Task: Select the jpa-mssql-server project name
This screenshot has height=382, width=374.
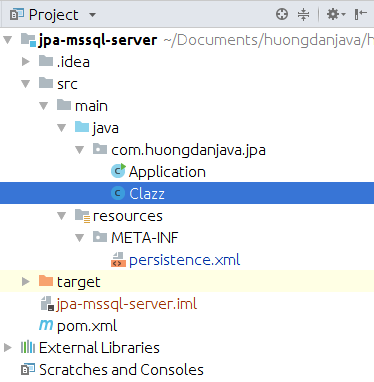Action: click(x=98, y=40)
